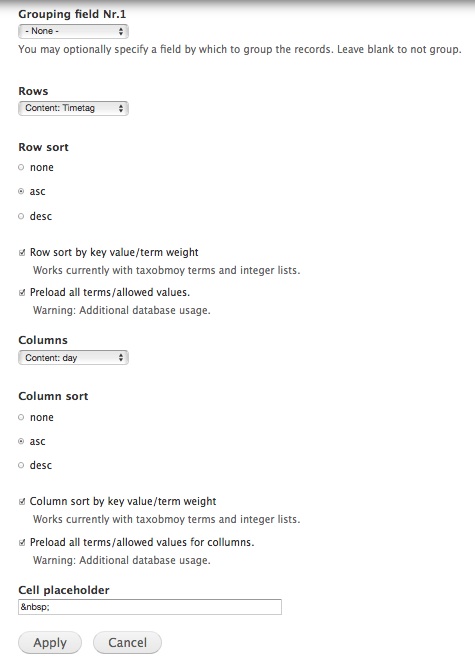475x659 pixels.
Task: Toggle Row sort by key value/term weight
Action: 22,253
